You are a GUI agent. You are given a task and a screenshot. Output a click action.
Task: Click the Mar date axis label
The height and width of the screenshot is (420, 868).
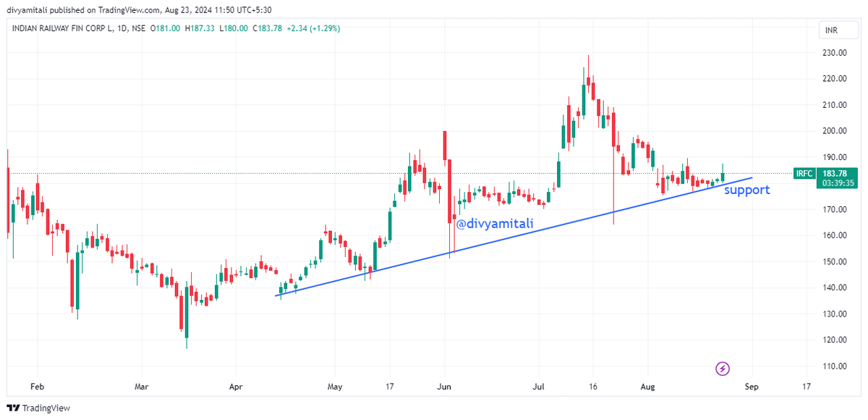(142, 387)
